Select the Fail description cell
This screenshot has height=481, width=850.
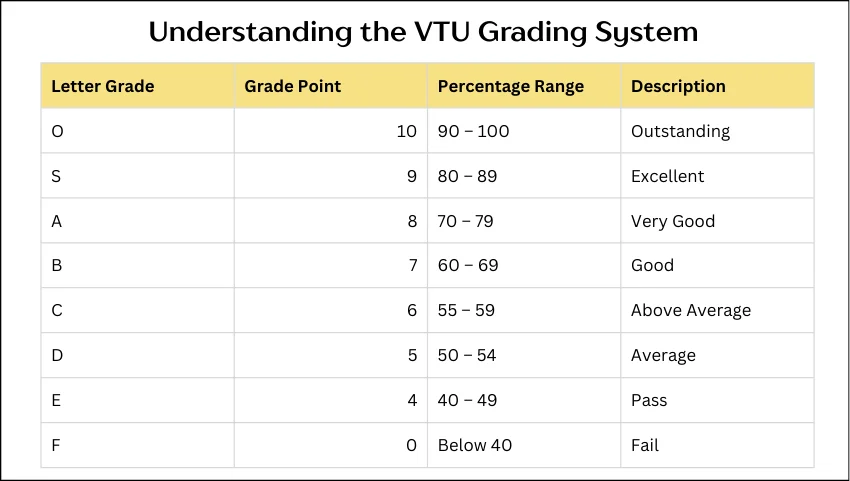pos(645,445)
